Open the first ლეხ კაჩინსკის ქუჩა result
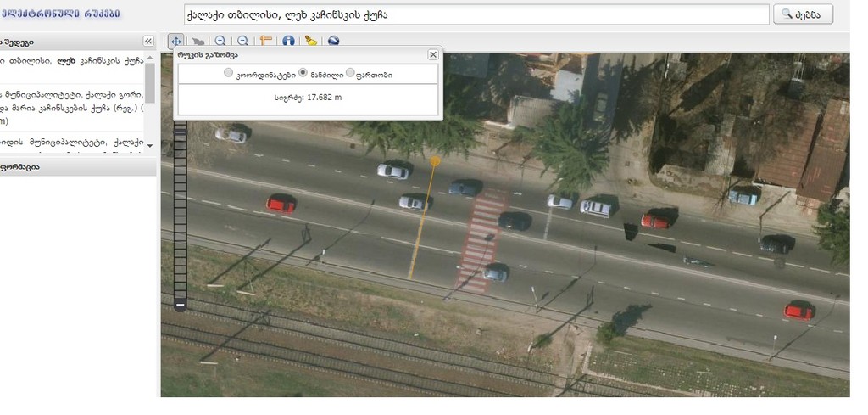This screenshot has width=868, height=415. [x=72, y=68]
